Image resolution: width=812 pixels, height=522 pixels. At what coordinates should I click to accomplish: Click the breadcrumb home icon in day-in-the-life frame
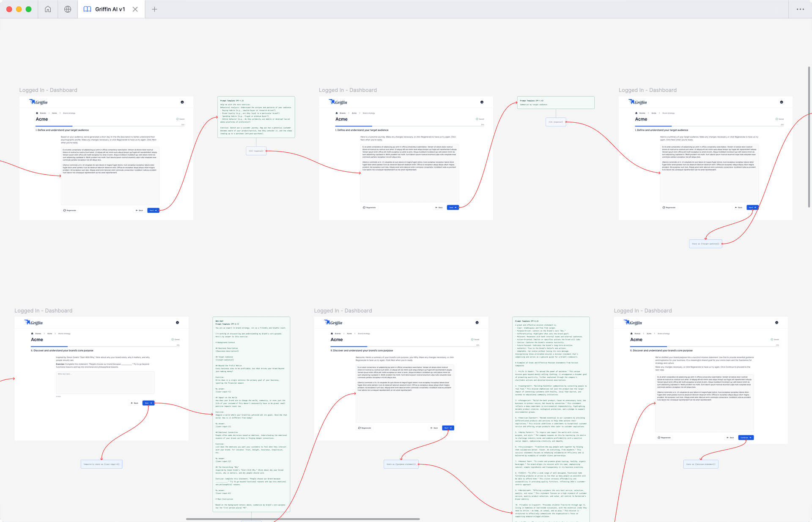click(37, 113)
